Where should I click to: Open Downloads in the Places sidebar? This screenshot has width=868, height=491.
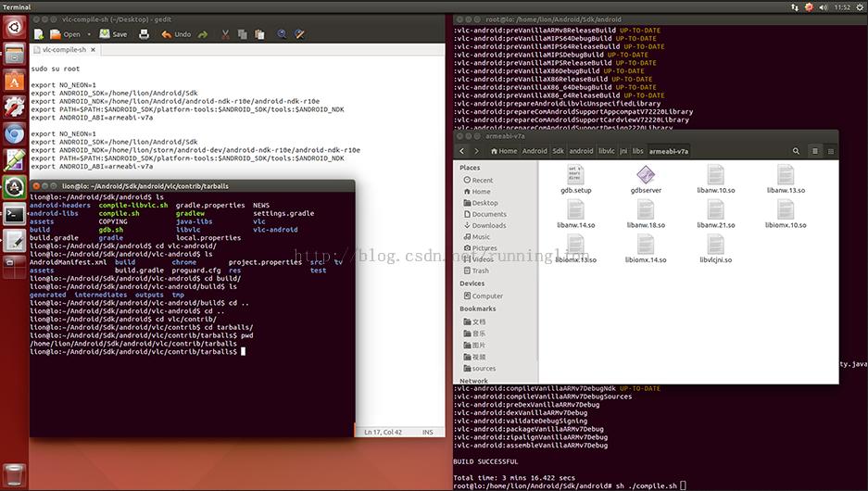[484, 225]
